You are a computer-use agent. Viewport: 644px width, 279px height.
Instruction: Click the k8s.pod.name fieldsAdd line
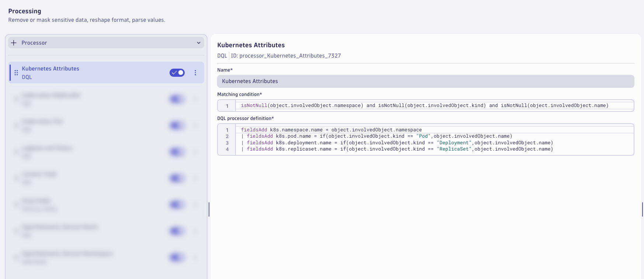click(377, 136)
